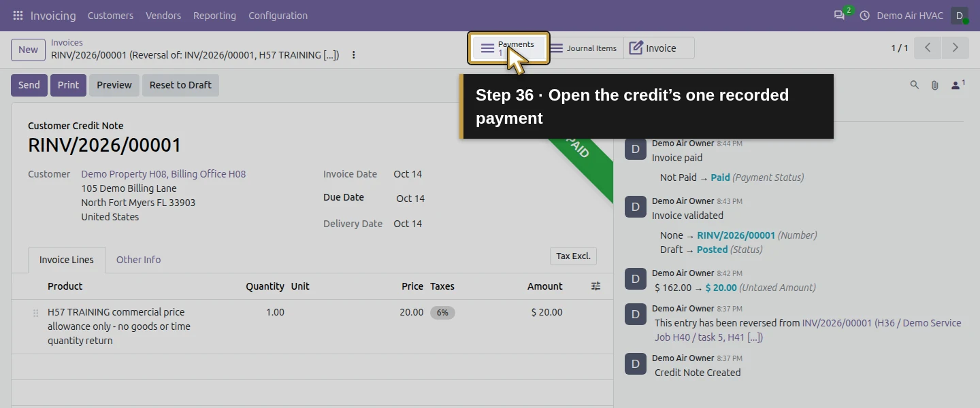Select the Demo Air HVAC company switcher

(x=910, y=15)
